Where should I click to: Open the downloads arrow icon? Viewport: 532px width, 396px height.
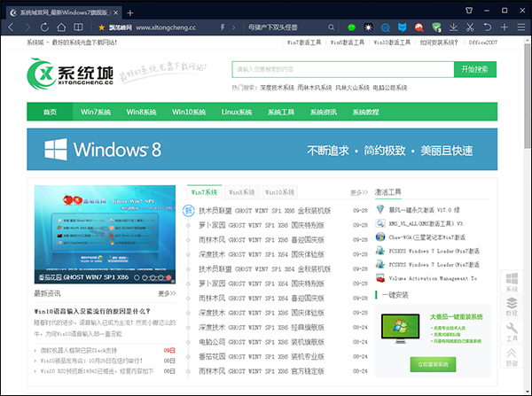[453, 27]
